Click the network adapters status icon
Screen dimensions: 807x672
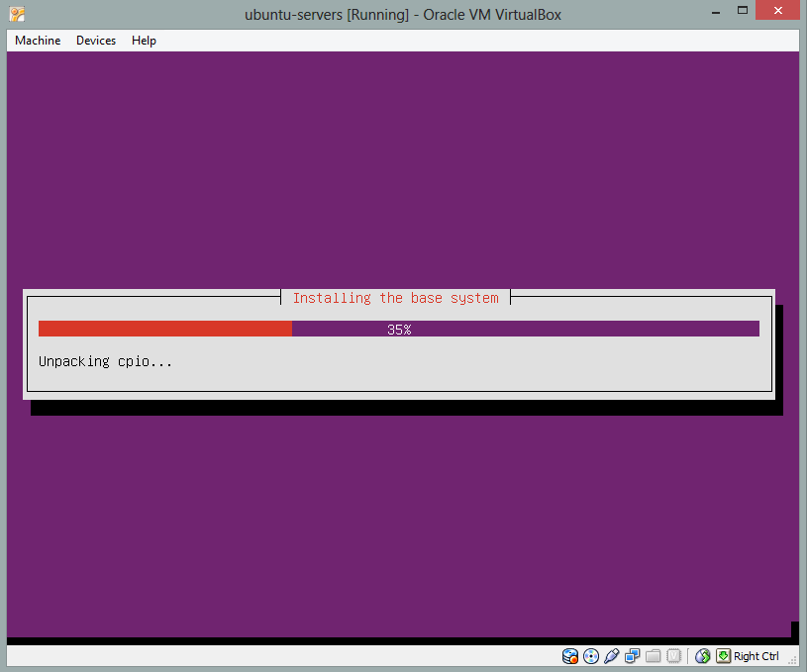(632, 656)
